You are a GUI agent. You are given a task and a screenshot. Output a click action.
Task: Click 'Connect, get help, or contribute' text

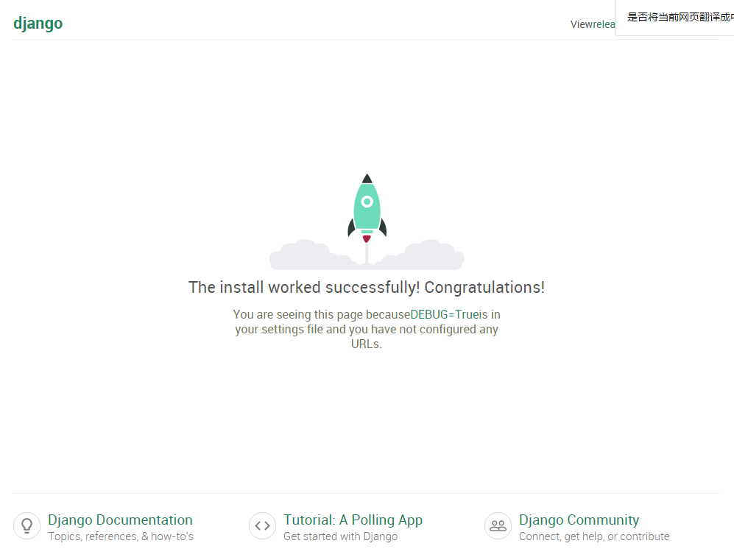(594, 536)
